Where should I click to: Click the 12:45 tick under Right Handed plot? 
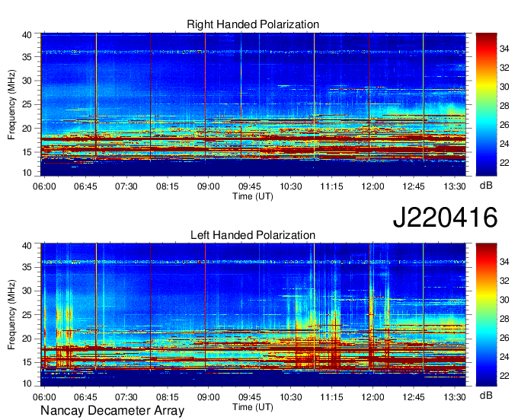pos(414,186)
